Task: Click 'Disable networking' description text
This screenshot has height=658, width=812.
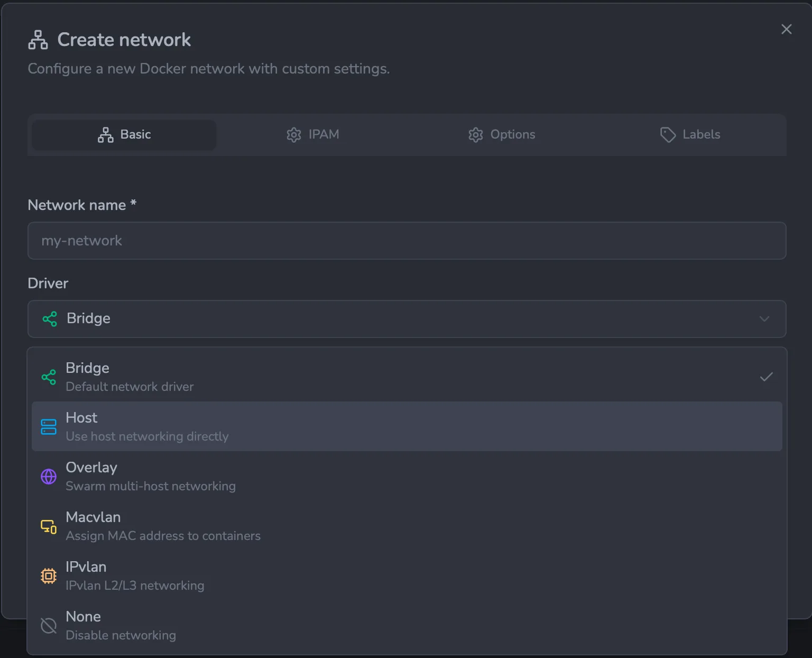Action: pyautogui.click(x=121, y=635)
